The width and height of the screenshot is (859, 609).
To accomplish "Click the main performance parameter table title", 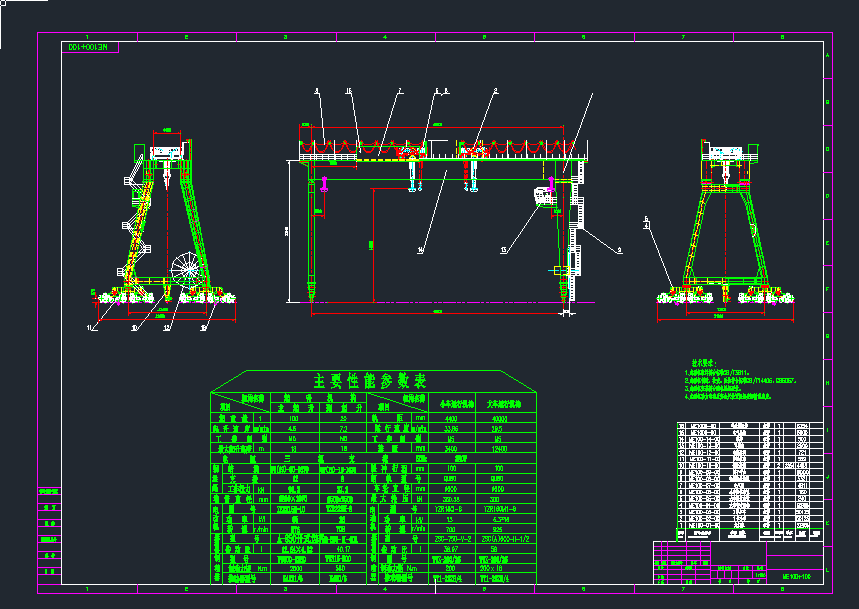I will point(371,381).
